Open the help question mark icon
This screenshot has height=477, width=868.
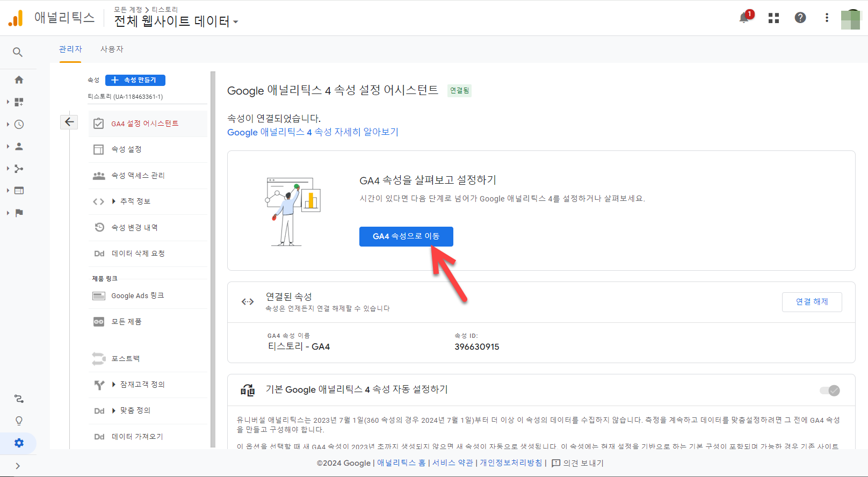800,18
